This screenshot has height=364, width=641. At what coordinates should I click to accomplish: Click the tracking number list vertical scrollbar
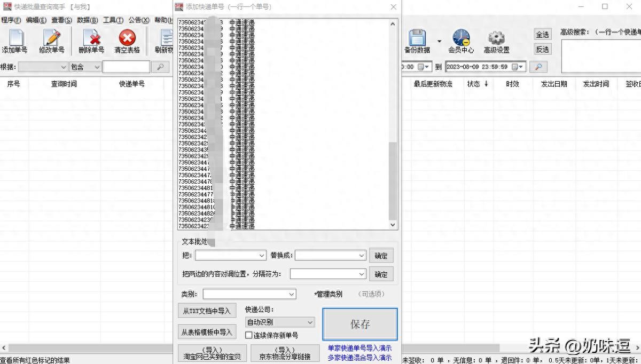(393, 181)
